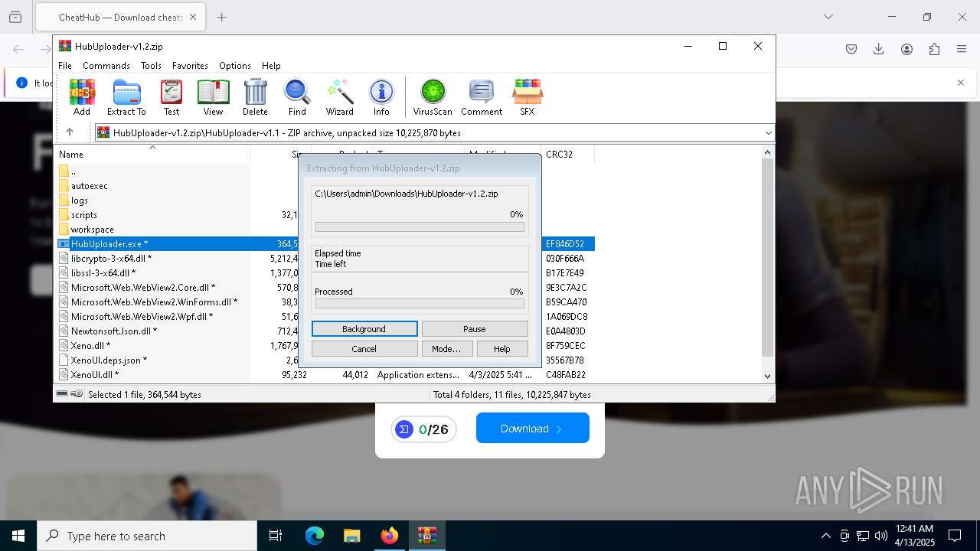Screen dimensions: 980x551
Task: Open the Commands menu
Action: coord(106,66)
